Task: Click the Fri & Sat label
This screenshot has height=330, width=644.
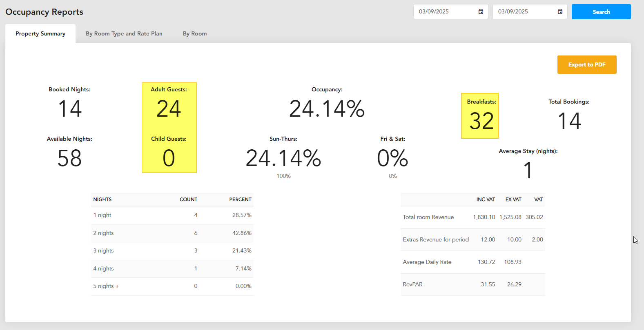Action: (393, 139)
